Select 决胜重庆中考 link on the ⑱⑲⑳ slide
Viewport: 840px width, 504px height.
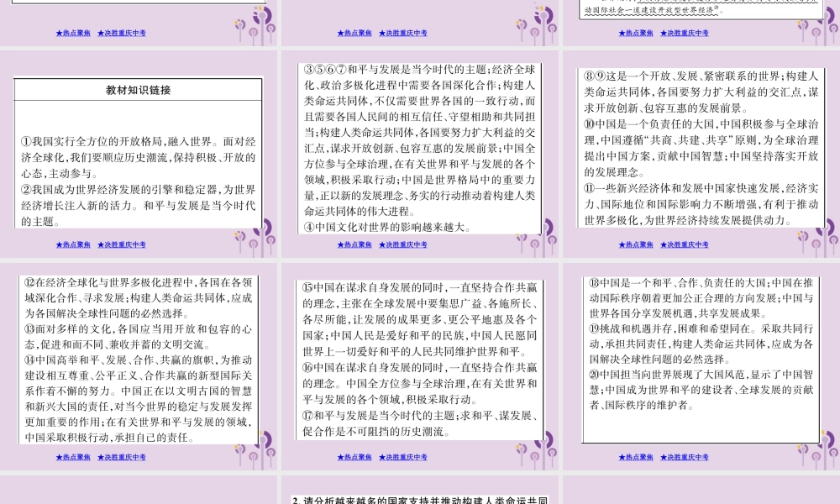point(684,458)
